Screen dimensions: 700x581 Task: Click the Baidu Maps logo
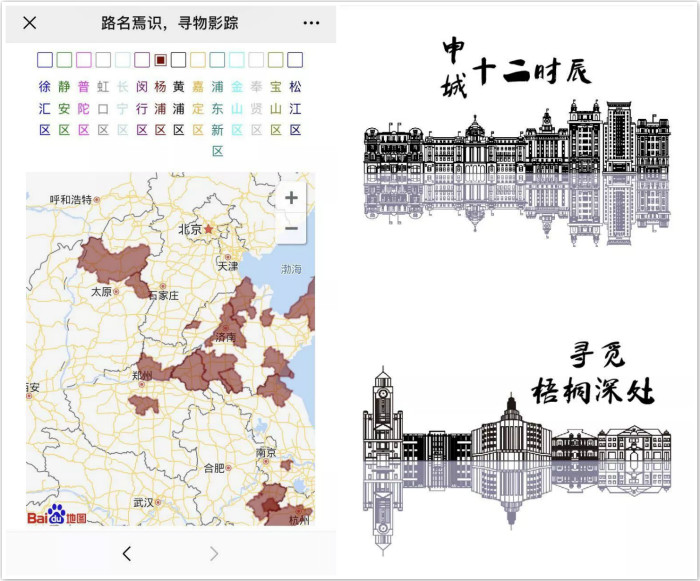coord(57,515)
